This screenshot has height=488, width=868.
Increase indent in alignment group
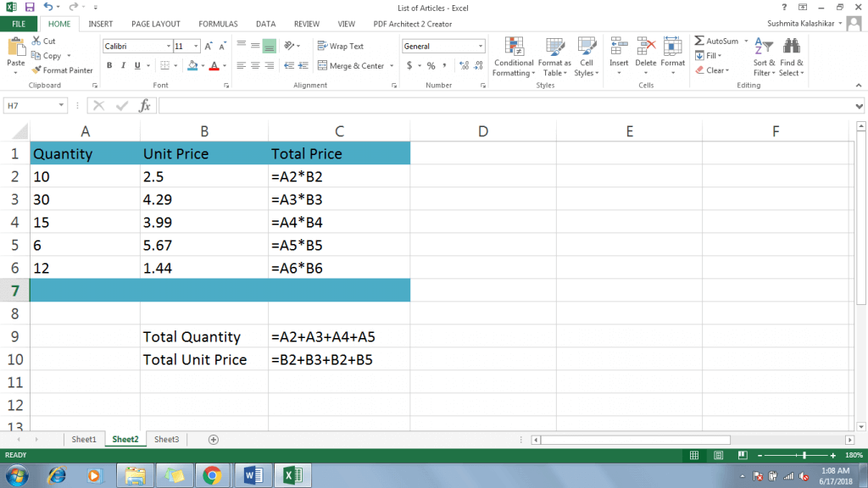(303, 66)
